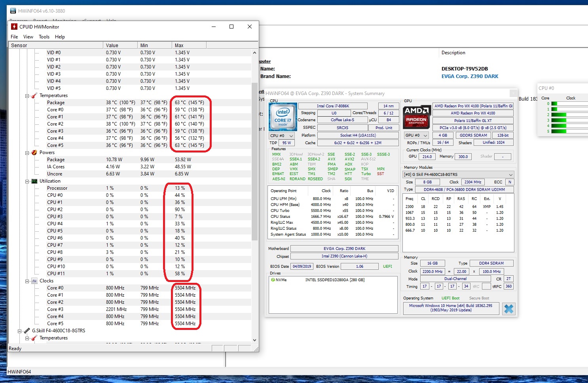The image size is (588, 383).
Task: Open the View menu in HWMonitor
Action: (x=28, y=37)
